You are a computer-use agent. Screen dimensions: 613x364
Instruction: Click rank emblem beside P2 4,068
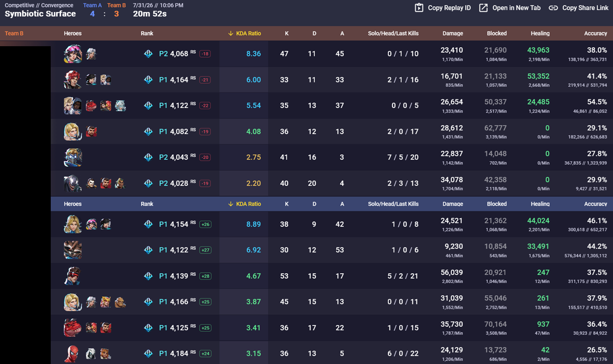[x=148, y=54]
